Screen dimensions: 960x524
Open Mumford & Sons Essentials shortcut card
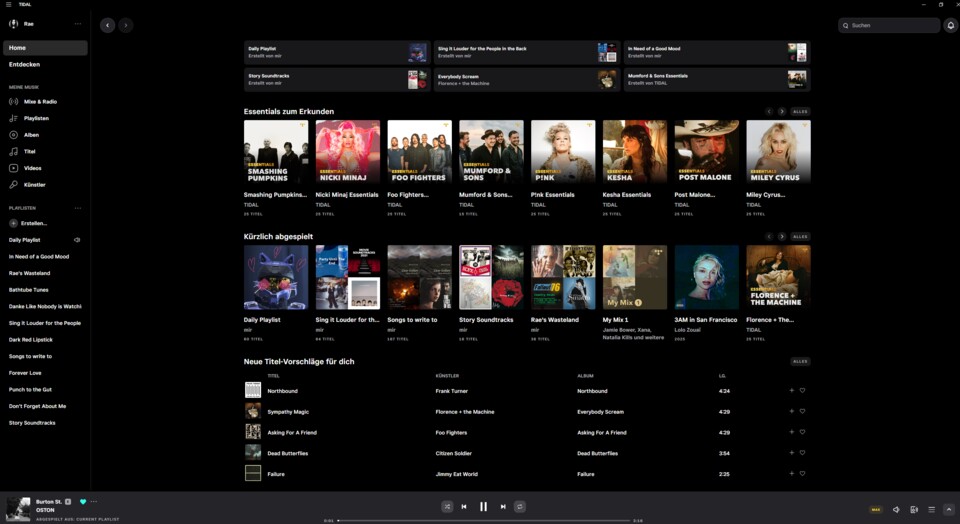coord(717,80)
